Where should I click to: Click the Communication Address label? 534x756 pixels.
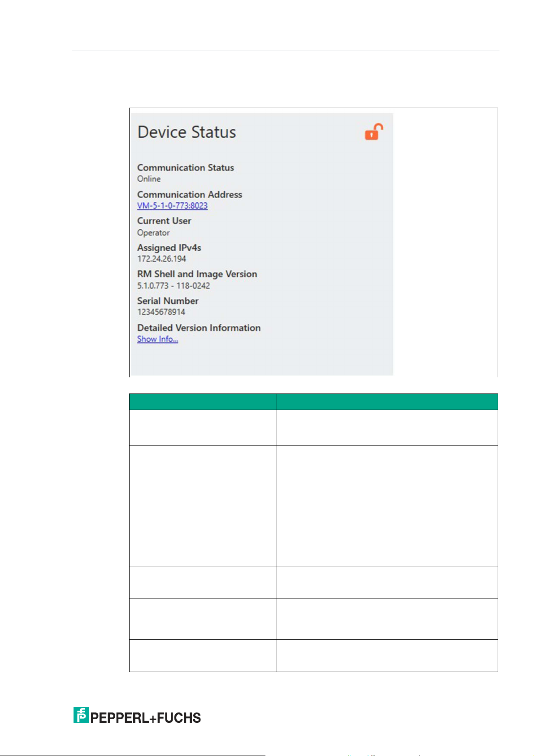pyautogui.click(x=190, y=195)
